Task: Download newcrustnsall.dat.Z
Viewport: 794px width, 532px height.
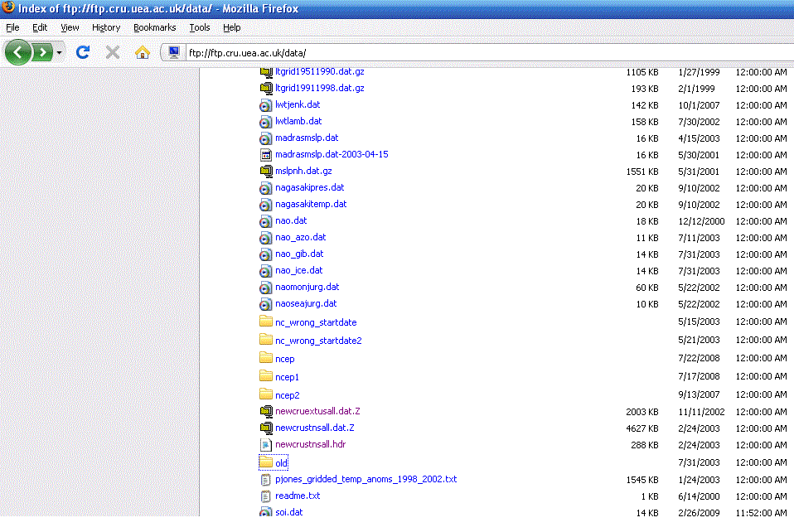Action: click(314, 428)
